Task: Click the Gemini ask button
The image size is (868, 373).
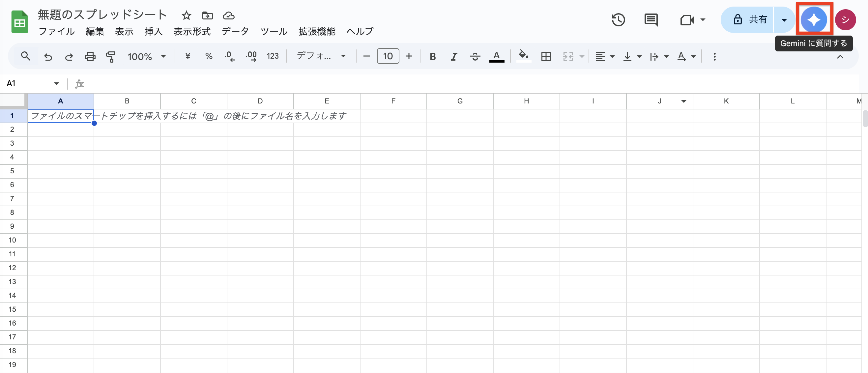Action: point(813,19)
